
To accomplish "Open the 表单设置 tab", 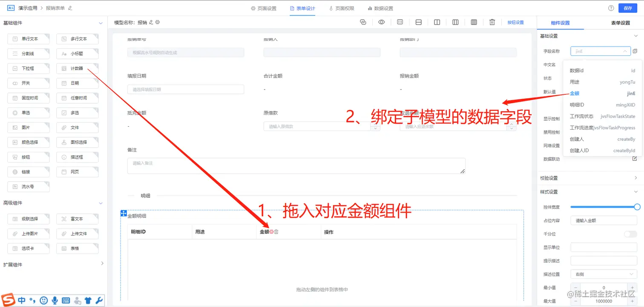I will (620, 23).
